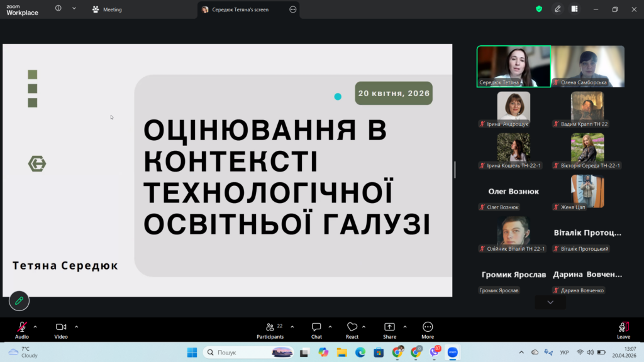Click the green annotate pencil button
The width and height of the screenshot is (644, 362).
[x=19, y=301]
